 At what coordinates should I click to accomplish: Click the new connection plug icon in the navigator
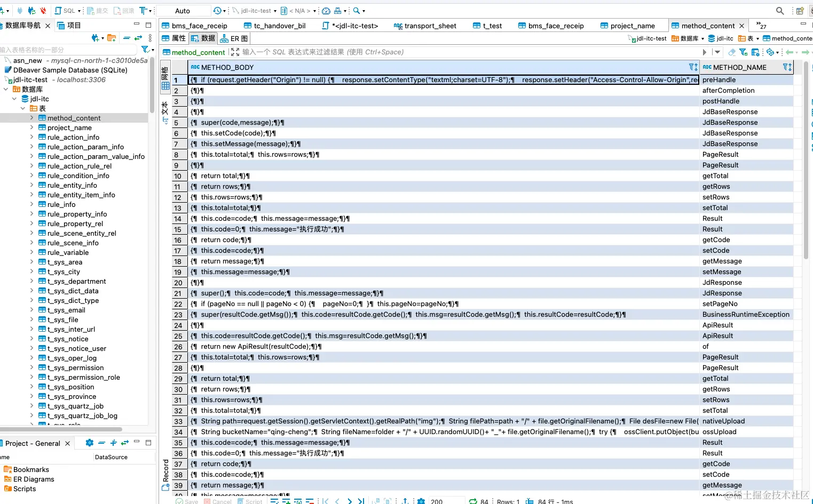(95, 38)
